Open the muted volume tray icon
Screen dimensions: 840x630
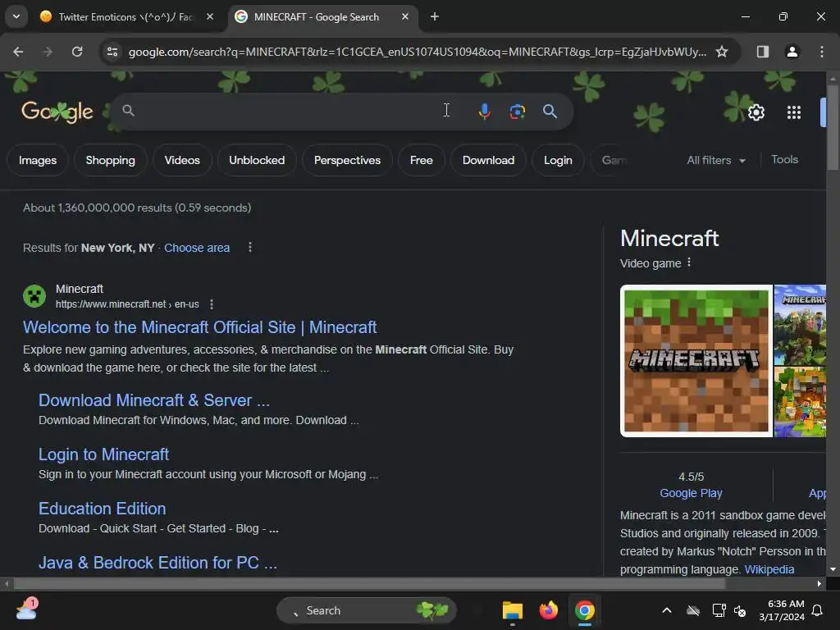click(x=740, y=610)
